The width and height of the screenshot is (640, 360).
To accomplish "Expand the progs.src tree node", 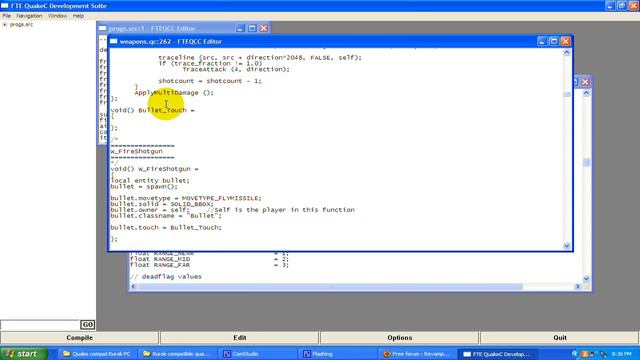I will pyautogui.click(x=4, y=24).
